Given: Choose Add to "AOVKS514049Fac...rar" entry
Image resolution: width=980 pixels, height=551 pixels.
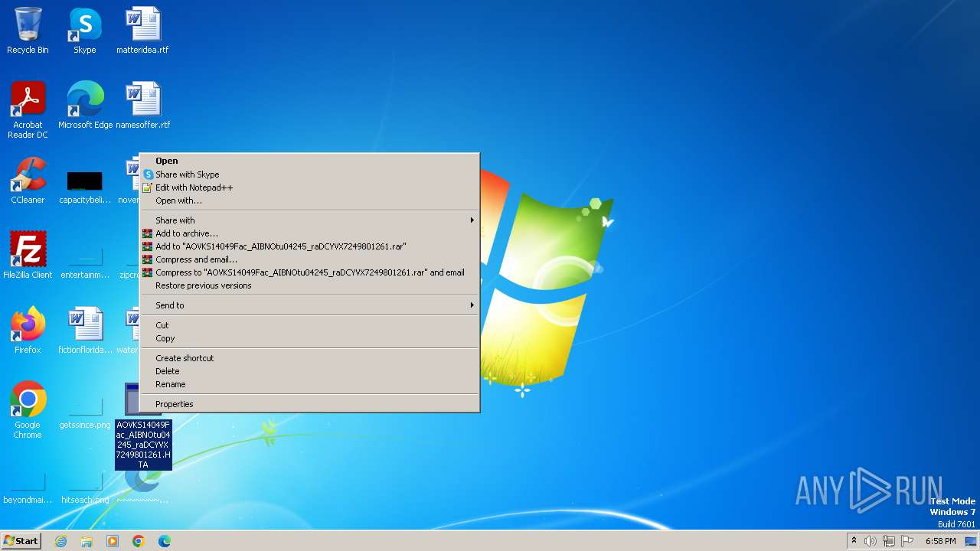Looking at the screenshot, I should [309, 246].
